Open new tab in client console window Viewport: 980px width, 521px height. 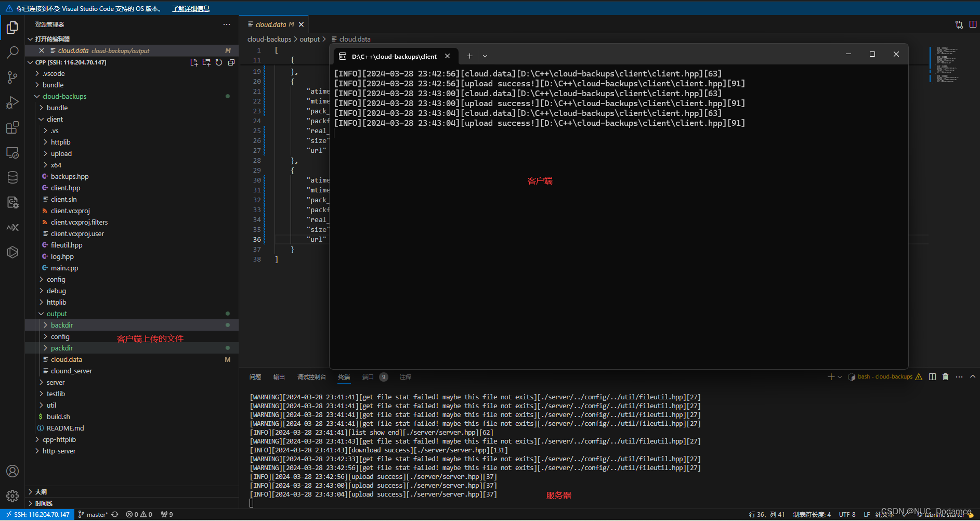coord(469,56)
